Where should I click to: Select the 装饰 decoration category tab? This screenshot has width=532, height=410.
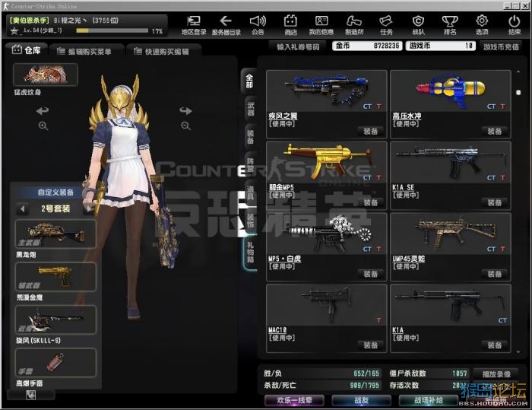(251, 221)
